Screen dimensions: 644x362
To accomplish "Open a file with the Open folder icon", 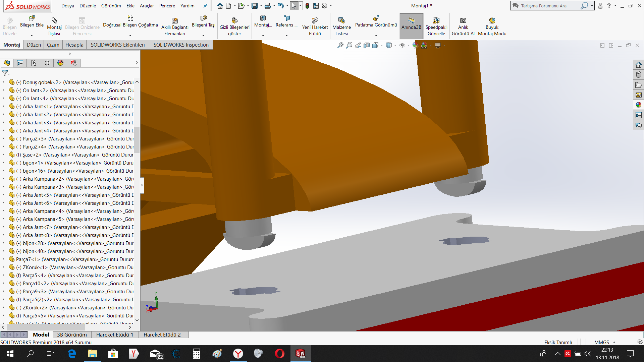I will pyautogui.click(x=241, y=6).
